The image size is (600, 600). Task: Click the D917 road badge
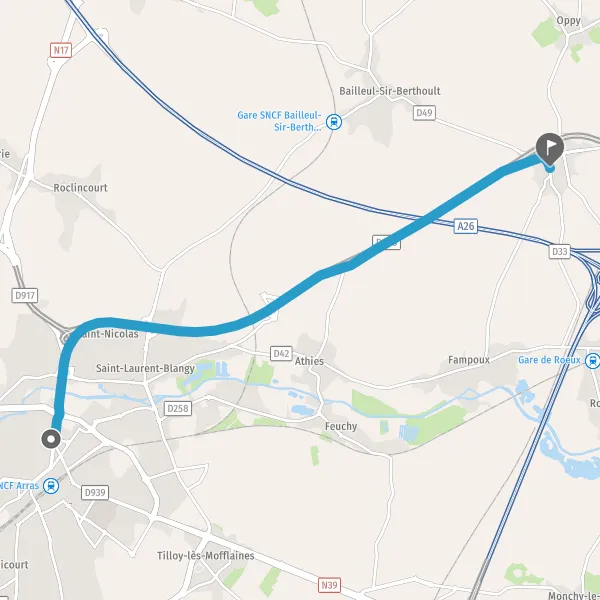[x=25, y=295]
